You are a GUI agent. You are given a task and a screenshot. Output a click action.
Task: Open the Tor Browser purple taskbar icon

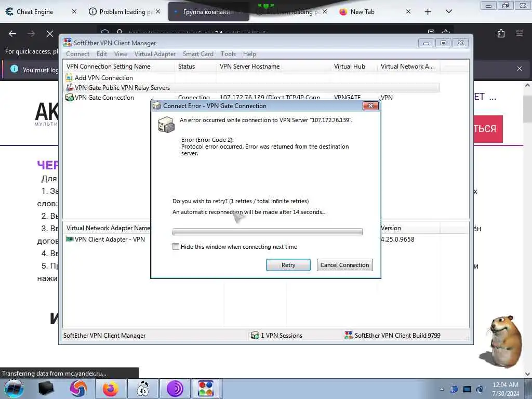tap(175, 389)
